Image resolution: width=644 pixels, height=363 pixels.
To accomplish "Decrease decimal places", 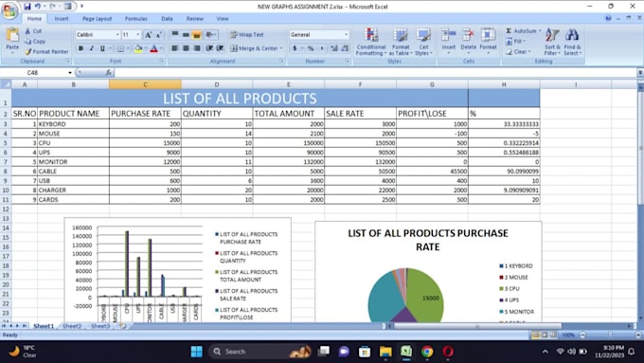I will tap(345, 48).
